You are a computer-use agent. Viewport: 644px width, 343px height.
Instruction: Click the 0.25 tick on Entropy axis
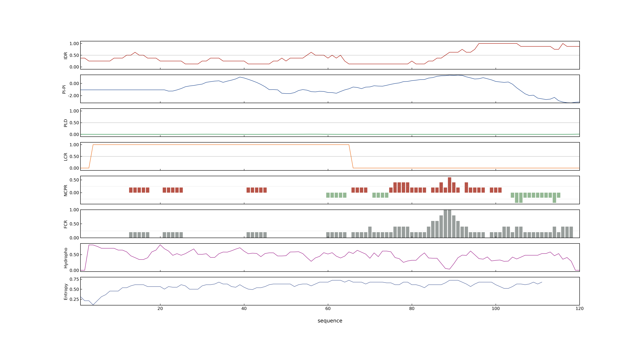click(x=74, y=299)
